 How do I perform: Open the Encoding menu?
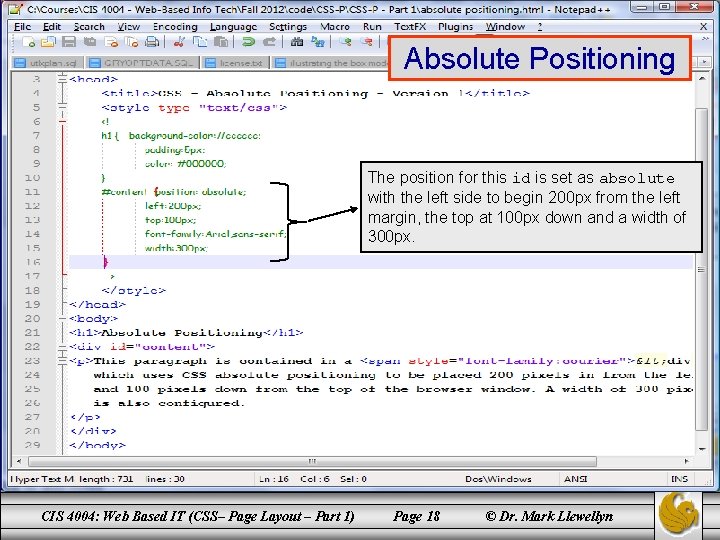[x=175, y=27]
